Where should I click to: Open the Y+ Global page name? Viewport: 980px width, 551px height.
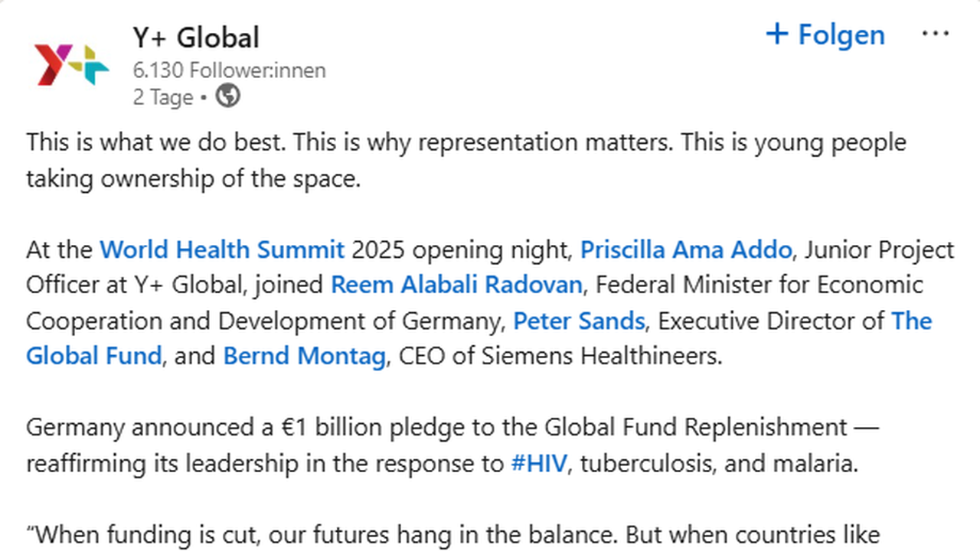(196, 37)
